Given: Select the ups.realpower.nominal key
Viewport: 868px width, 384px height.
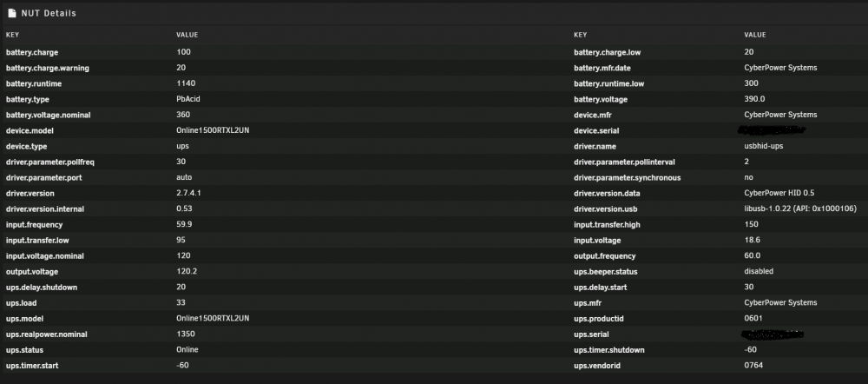Looking at the screenshot, I should tap(47, 334).
